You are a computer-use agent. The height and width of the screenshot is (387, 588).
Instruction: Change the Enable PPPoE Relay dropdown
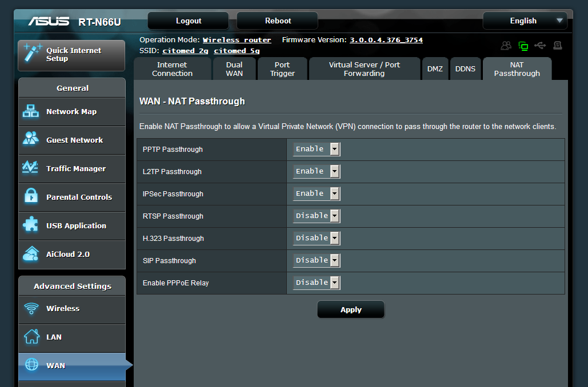317,283
